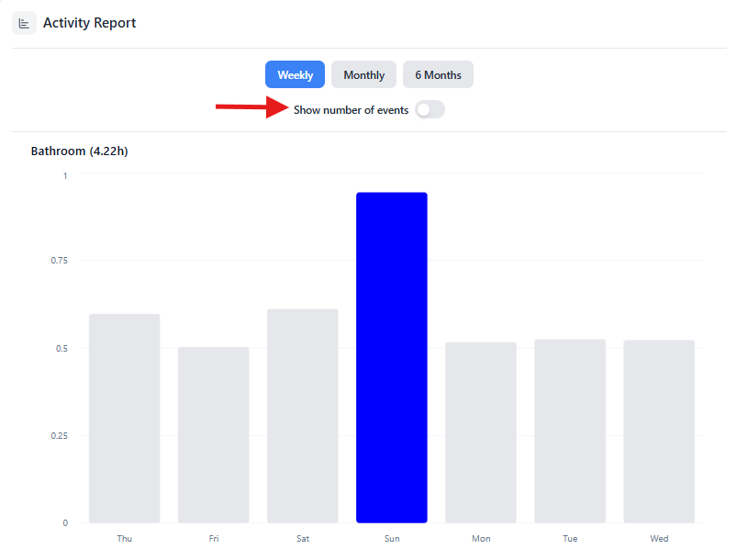Select the Tuesday bar in chart
Viewport: 737px width, 560px height.
click(x=570, y=431)
